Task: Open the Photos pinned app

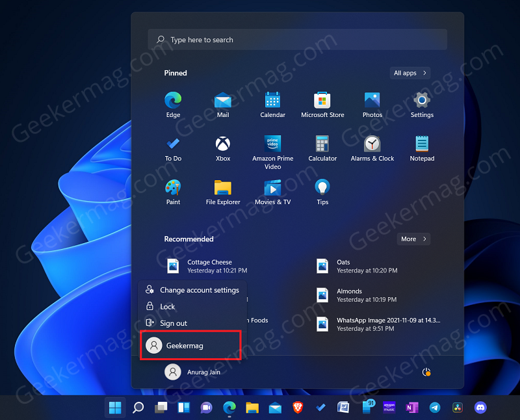Action: 372,105
